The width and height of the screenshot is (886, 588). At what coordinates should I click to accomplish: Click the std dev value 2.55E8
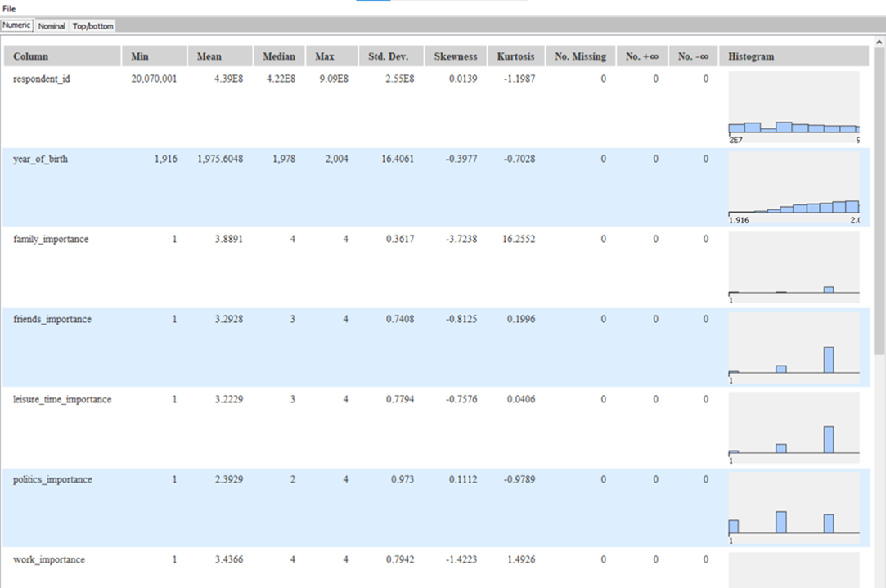coord(399,79)
